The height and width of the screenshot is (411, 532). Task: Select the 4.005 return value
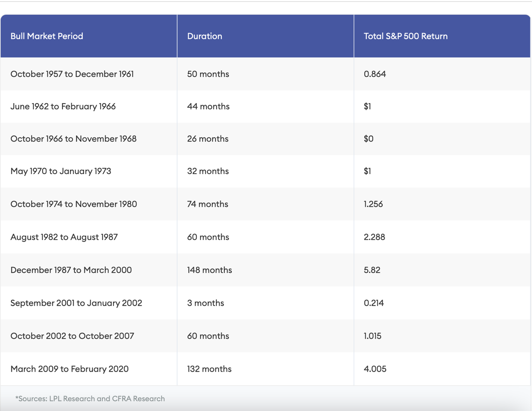pyautogui.click(x=375, y=369)
